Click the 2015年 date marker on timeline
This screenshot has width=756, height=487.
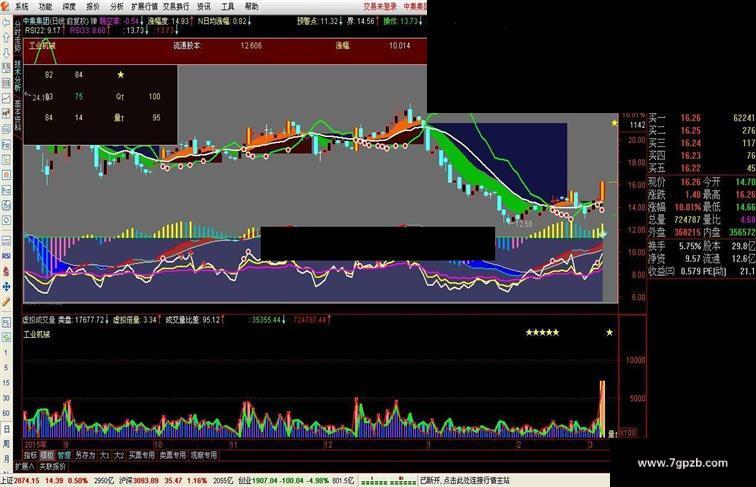click(36, 444)
